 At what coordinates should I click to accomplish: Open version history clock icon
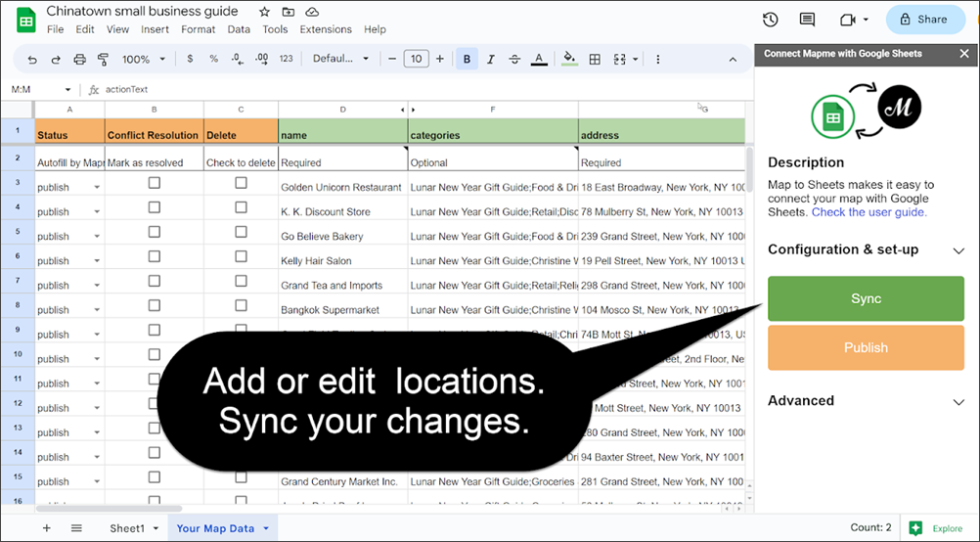(770, 19)
